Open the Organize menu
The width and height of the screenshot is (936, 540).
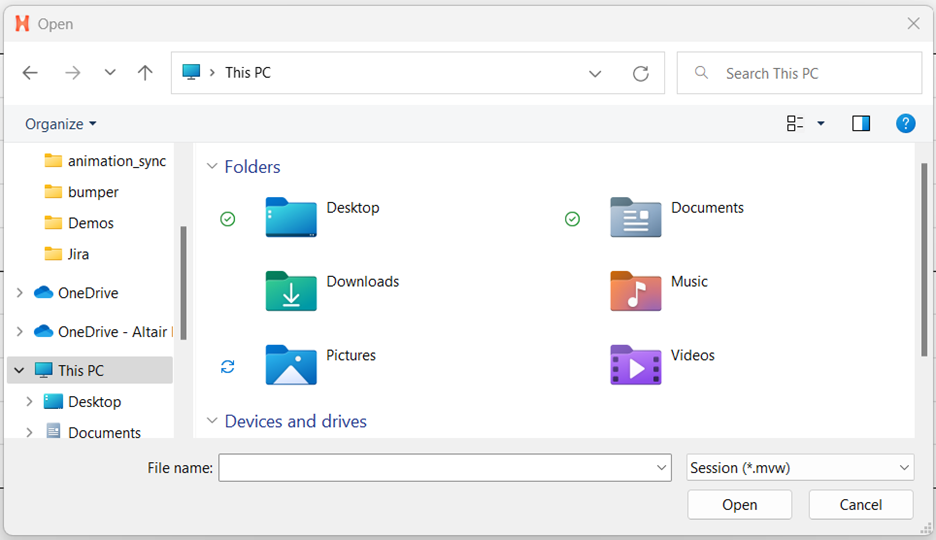point(61,124)
